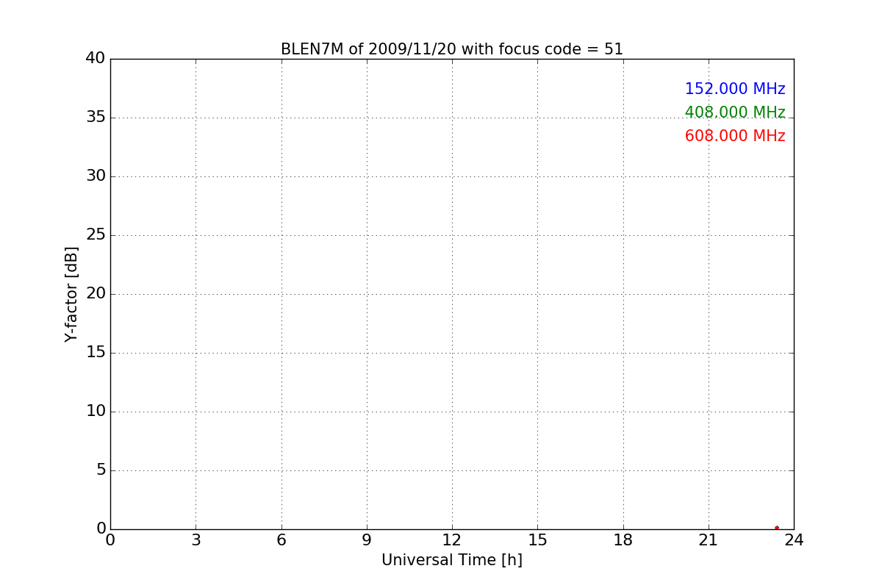Click the y-axis tick label 40
Image resolution: width=882 pixels, height=588 pixels.
96,58
